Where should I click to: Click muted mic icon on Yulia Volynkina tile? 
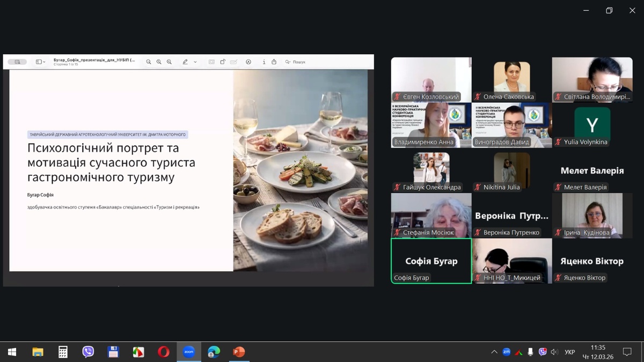pyautogui.click(x=558, y=142)
